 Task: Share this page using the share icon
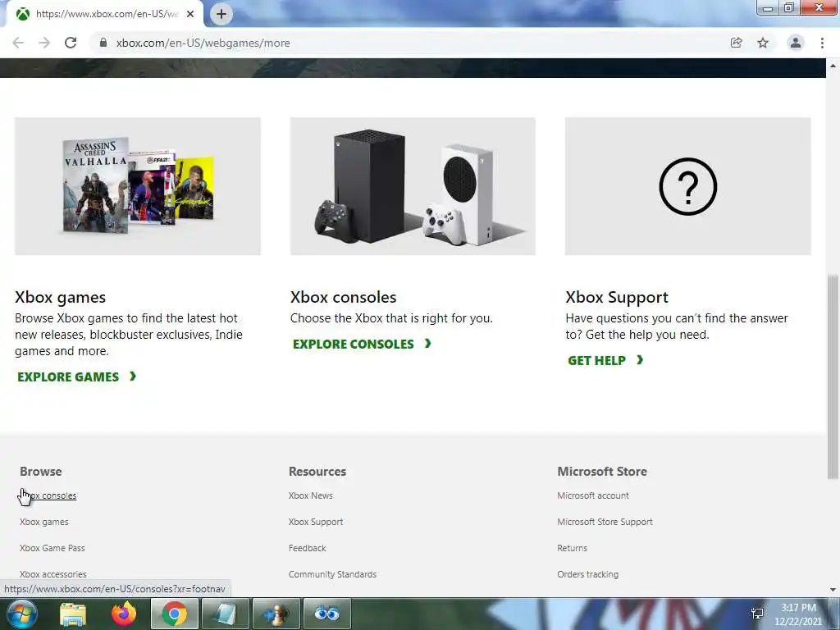tap(737, 43)
